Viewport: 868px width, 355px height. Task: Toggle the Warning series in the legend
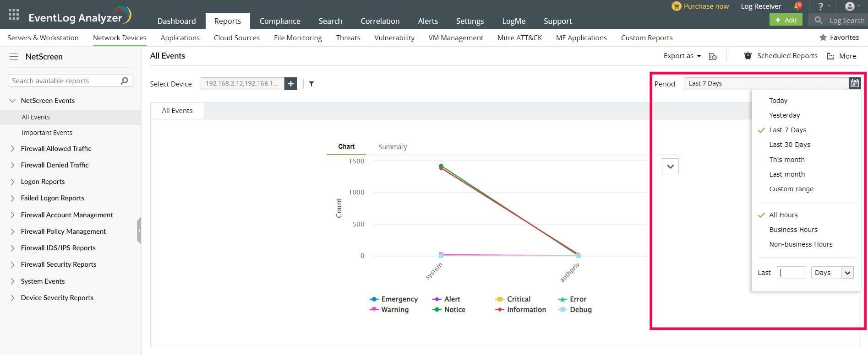[x=389, y=310]
